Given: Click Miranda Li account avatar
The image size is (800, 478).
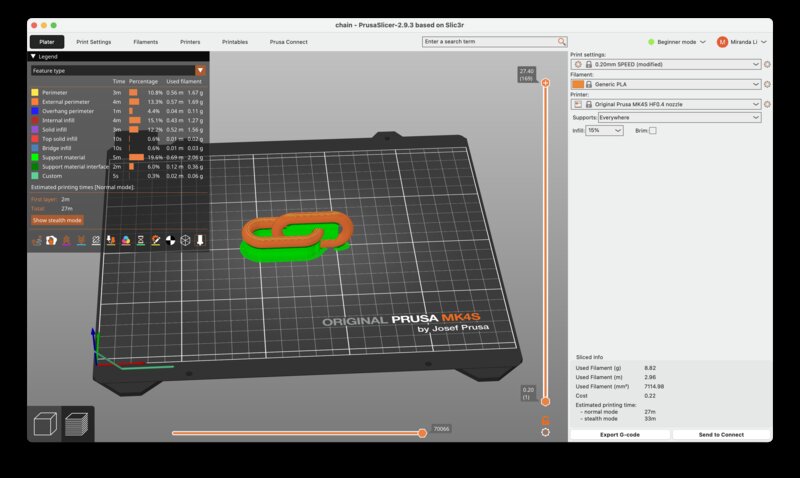Looking at the screenshot, I should (x=722, y=42).
